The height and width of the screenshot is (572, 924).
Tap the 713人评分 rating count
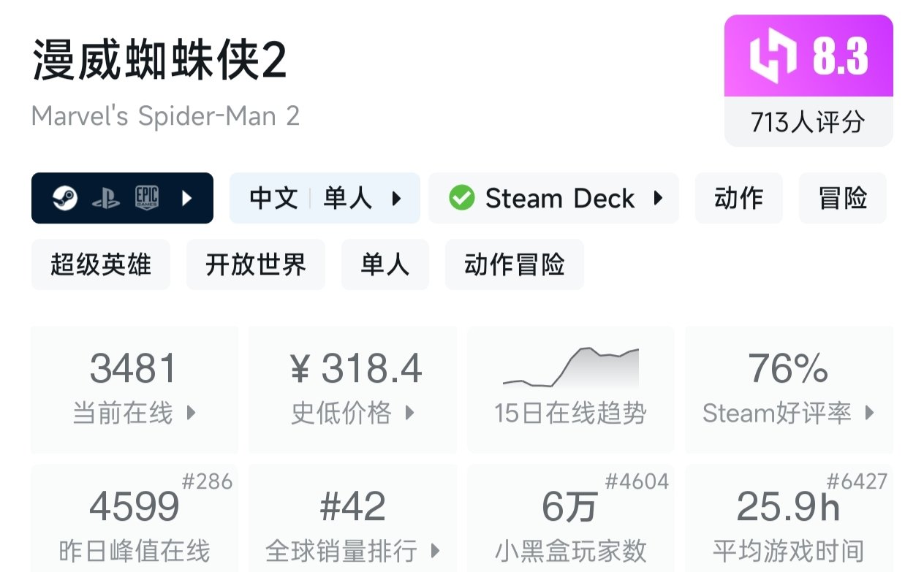click(808, 122)
